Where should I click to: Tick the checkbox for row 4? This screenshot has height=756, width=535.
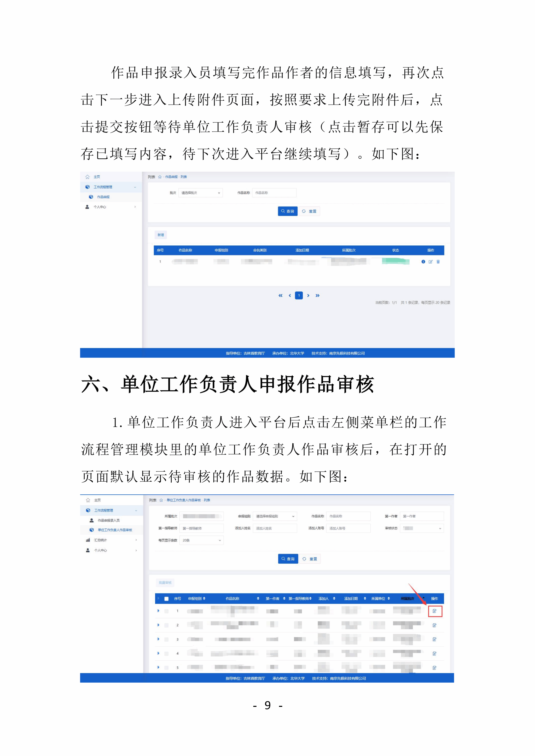pyautogui.click(x=166, y=654)
